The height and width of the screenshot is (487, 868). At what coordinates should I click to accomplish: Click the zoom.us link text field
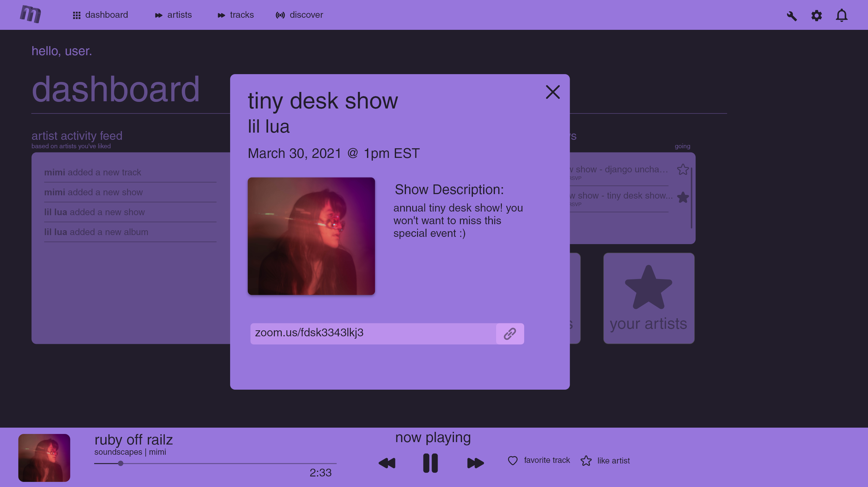373,333
